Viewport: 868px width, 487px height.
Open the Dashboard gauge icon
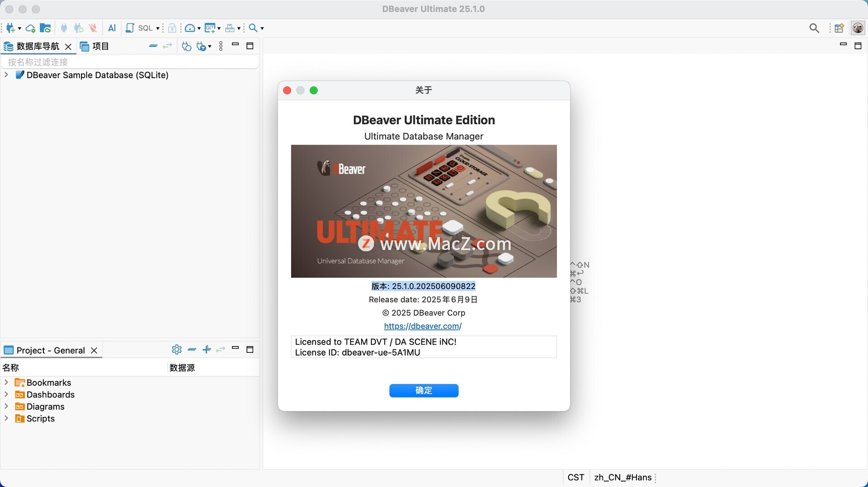(190, 28)
